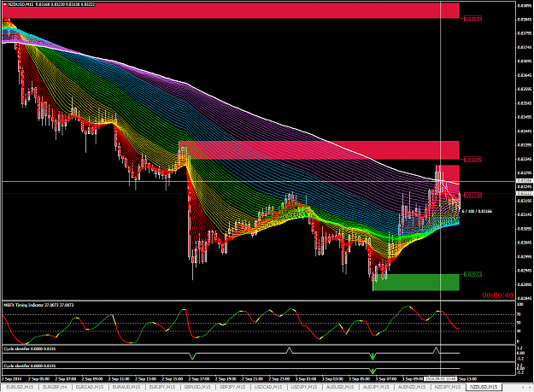Click the triangle icon beside NZDUSD,M15 title
This screenshot has height=392, width=534.
point(5,4)
